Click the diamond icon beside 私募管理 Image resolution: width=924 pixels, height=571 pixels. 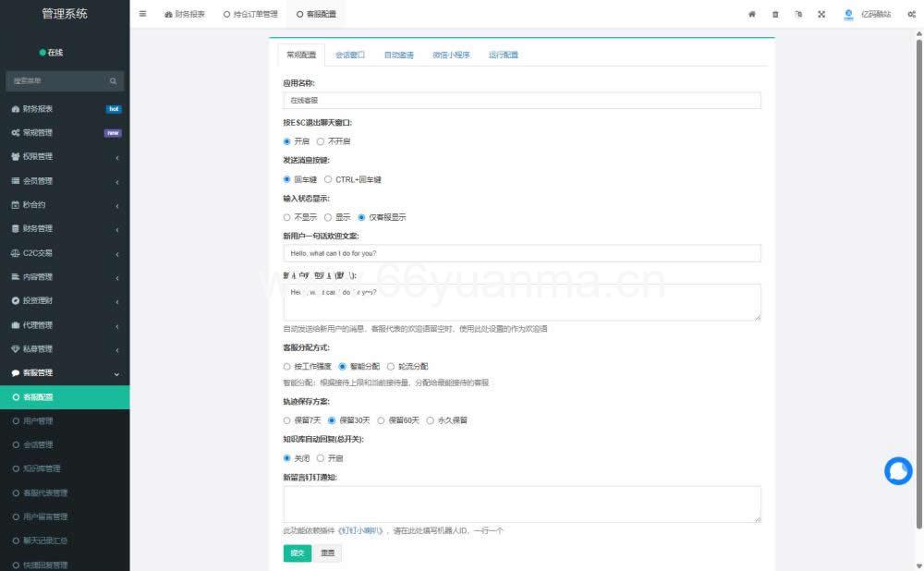point(16,349)
